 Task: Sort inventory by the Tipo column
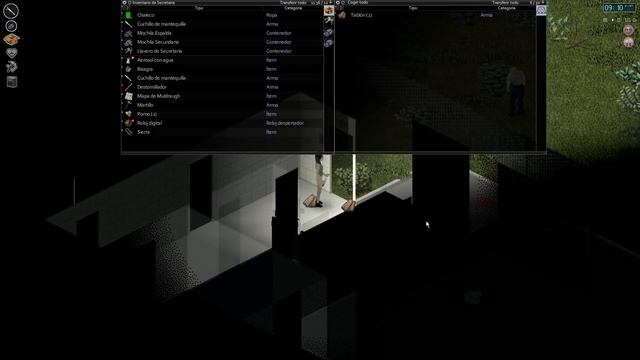[199, 8]
